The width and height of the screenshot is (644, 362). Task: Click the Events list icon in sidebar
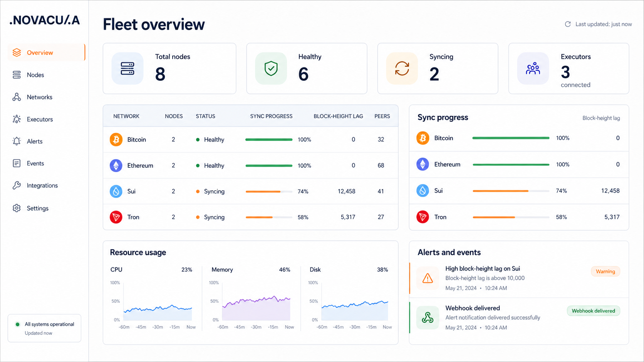tap(17, 163)
